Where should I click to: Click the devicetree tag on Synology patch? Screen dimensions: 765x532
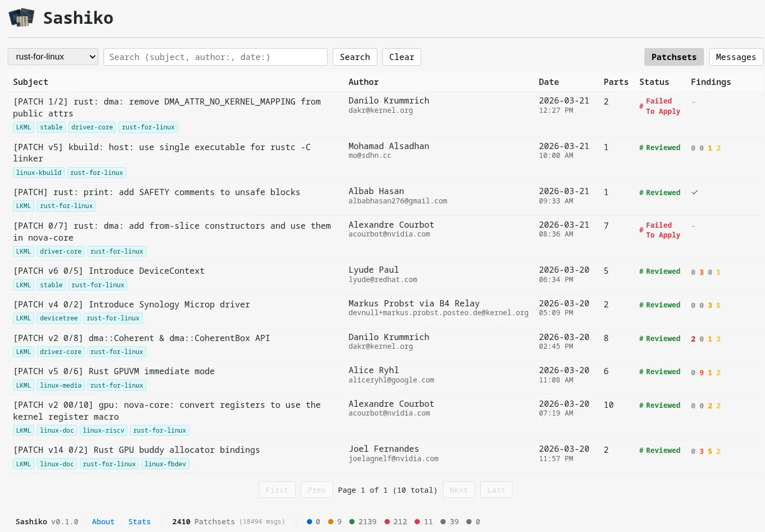[58, 318]
